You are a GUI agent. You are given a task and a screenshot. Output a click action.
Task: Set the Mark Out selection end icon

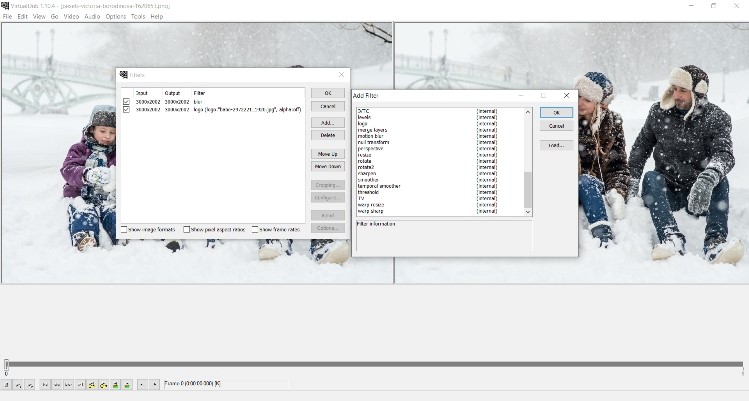pos(153,384)
